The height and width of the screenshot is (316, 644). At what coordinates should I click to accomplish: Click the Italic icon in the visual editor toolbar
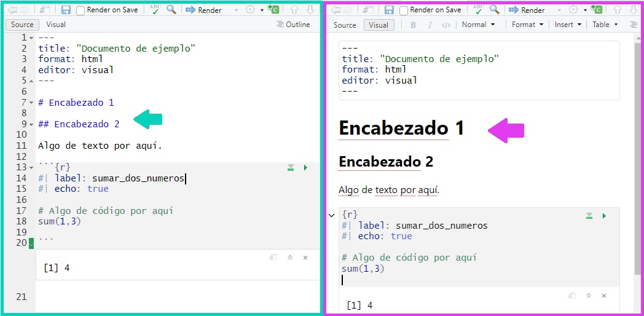pos(430,25)
